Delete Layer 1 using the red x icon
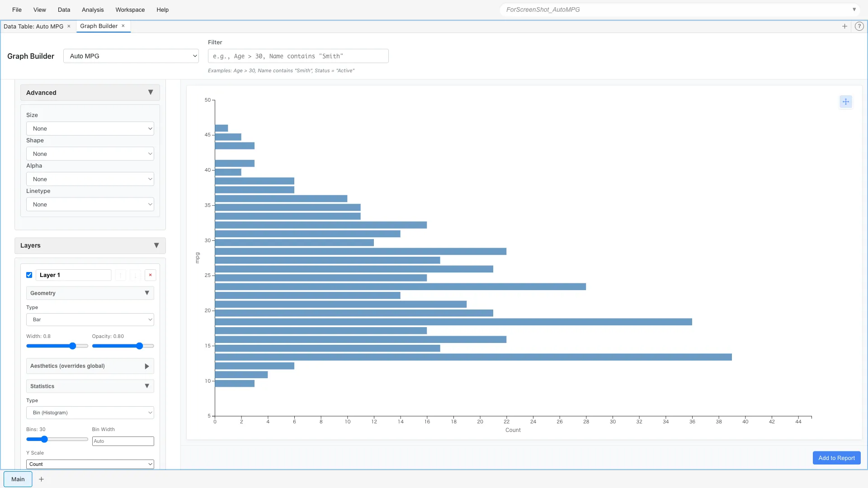Viewport: 868px width, 488px height. tap(150, 275)
